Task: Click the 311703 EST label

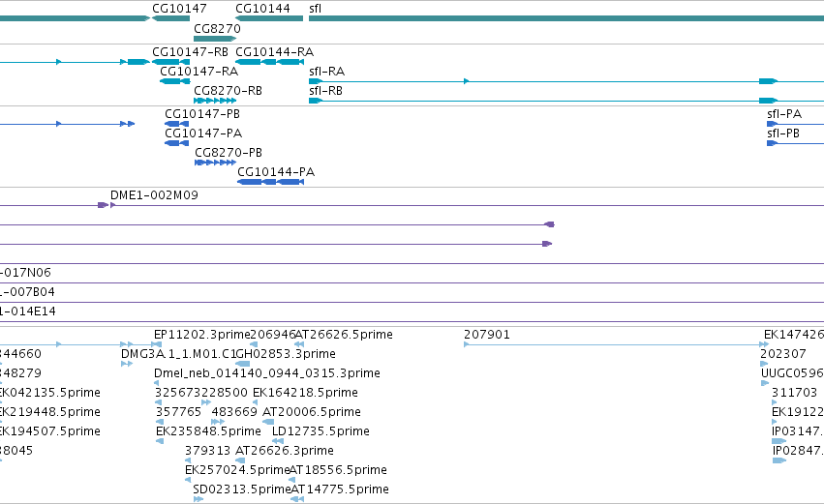Action: point(794,393)
